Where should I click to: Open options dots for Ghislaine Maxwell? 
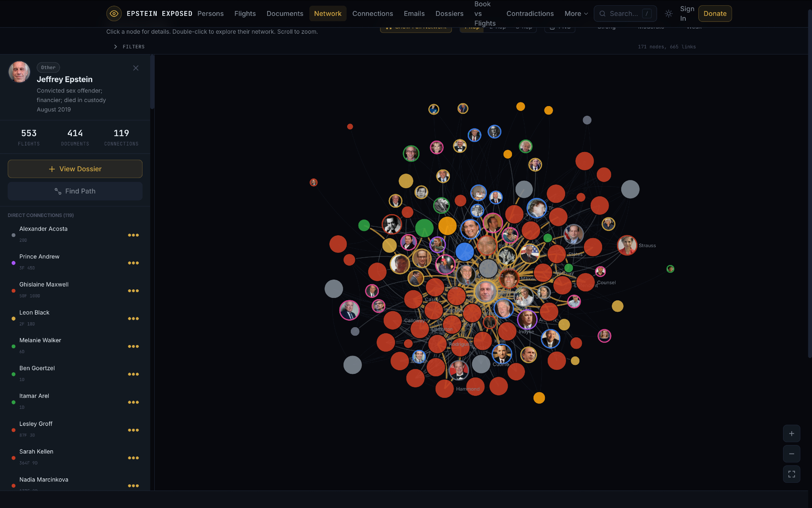click(x=133, y=291)
